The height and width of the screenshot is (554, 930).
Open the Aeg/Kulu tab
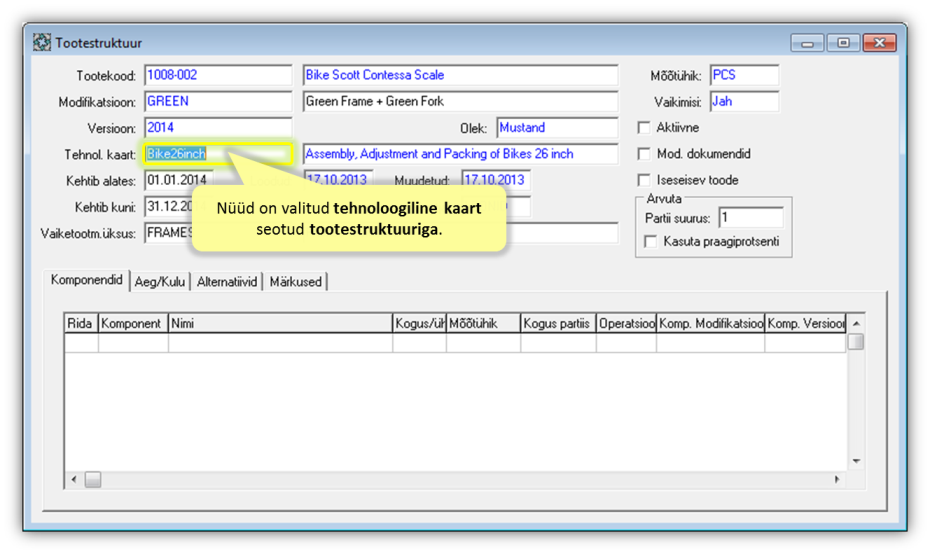[x=160, y=282]
